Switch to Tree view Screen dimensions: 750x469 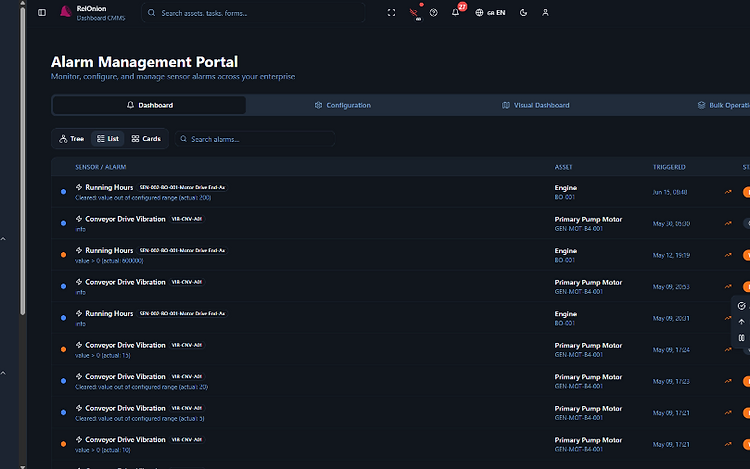tap(71, 139)
